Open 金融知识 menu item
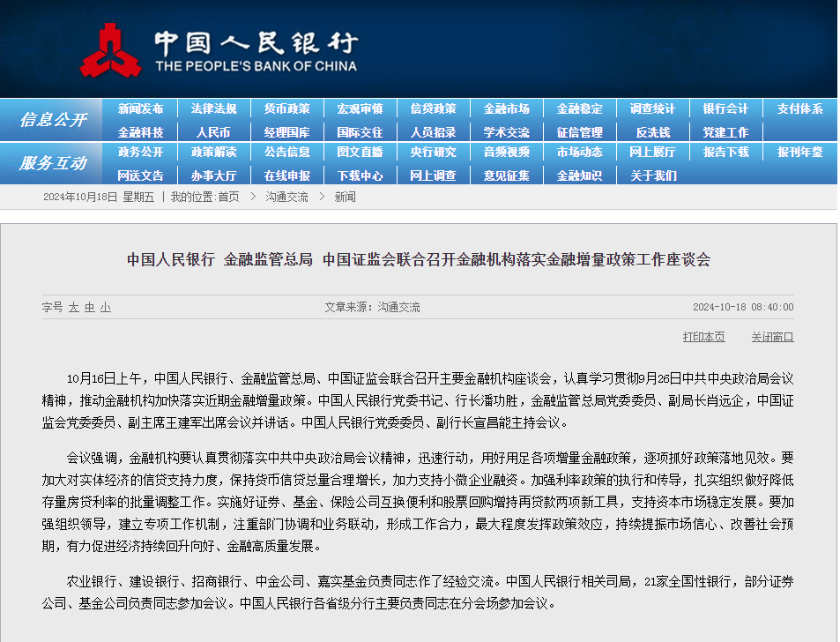 point(580,175)
